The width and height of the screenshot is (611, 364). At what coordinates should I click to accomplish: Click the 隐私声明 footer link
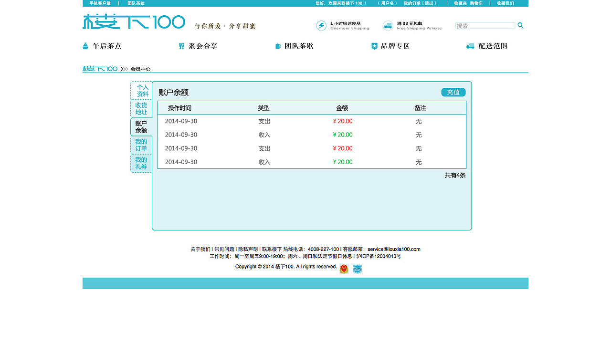[248, 249]
